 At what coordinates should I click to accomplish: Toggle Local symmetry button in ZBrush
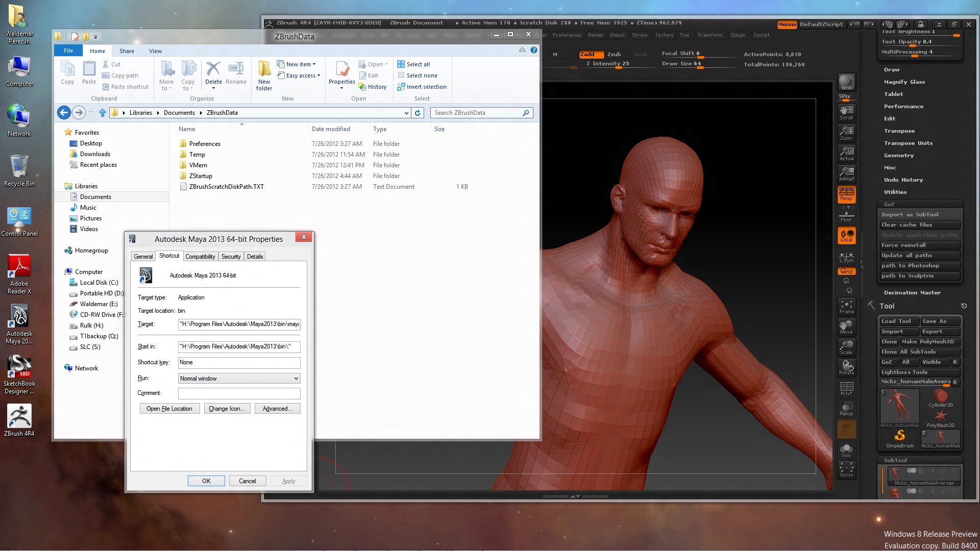coord(846,235)
